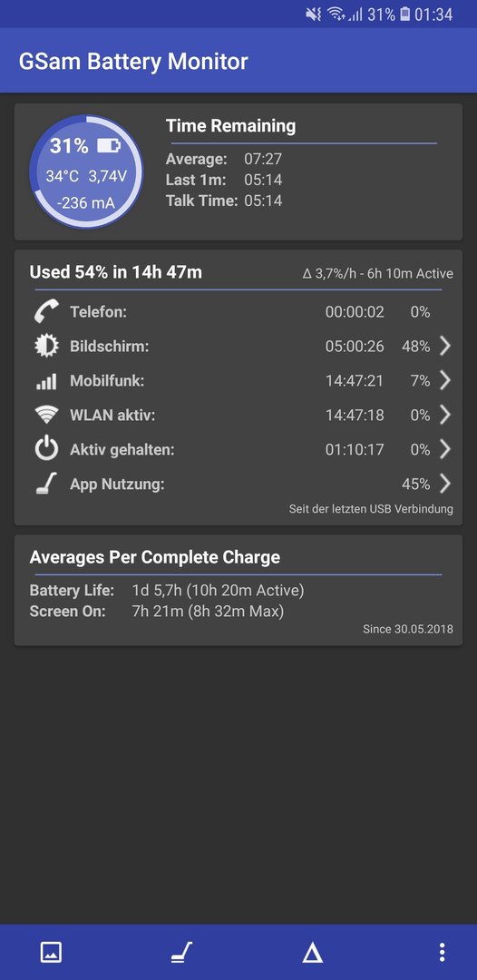The height and width of the screenshot is (980, 477).
Task: Tap the brightness icon beside Bildschirm
Action: pos(46,346)
